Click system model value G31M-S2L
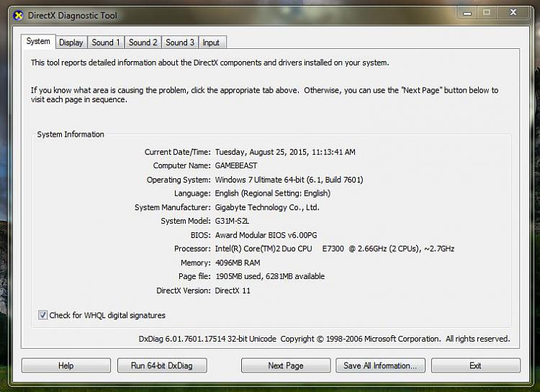 (232, 221)
